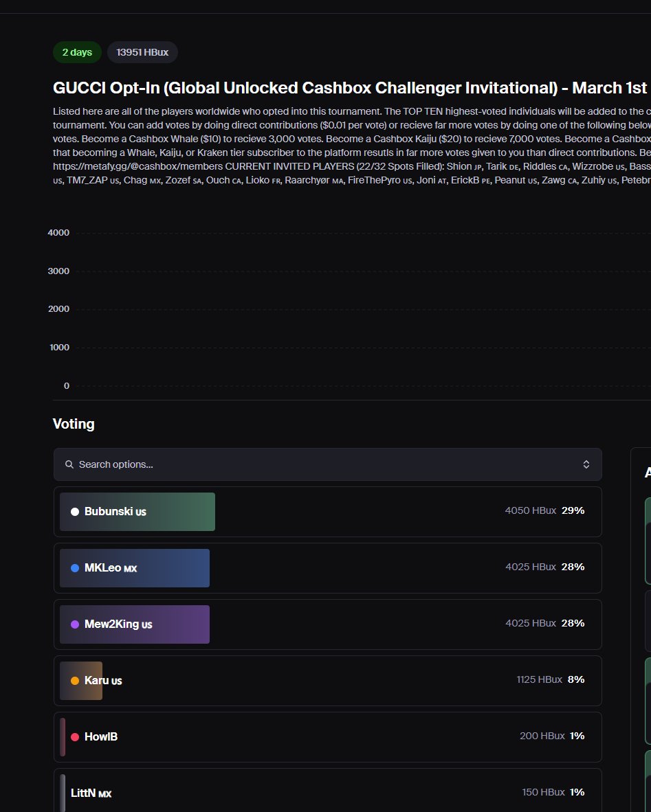Click the blue dot beside MKLeo
Image resolution: width=651 pixels, height=812 pixels.
[75, 568]
